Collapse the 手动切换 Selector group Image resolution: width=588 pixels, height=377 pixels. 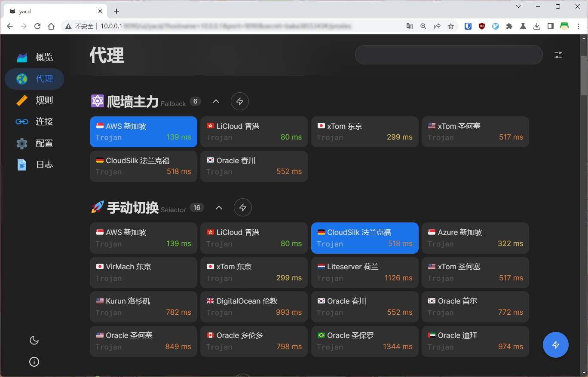click(219, 208)
